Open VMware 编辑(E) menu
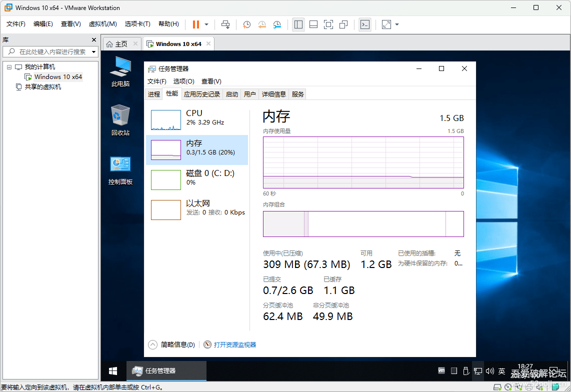 pyautogui.click(x=43, y=23)
